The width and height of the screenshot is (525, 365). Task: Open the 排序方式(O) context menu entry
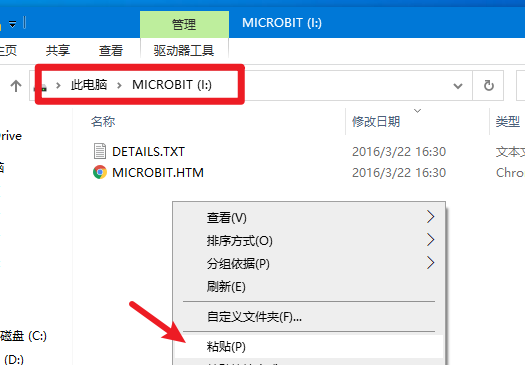(309, 240)
